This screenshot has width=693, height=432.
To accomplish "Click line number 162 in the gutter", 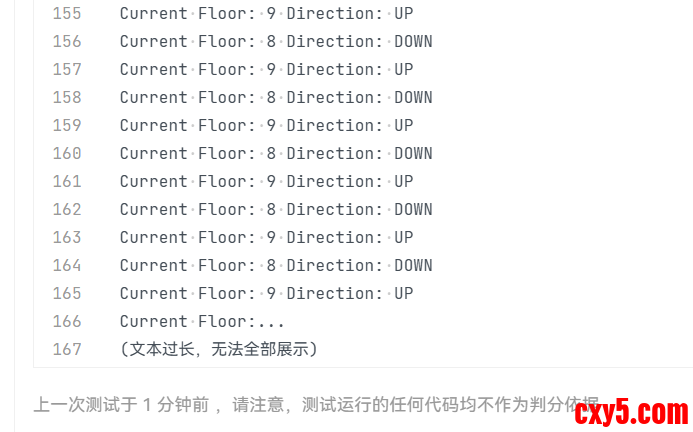I will [66, 210].
